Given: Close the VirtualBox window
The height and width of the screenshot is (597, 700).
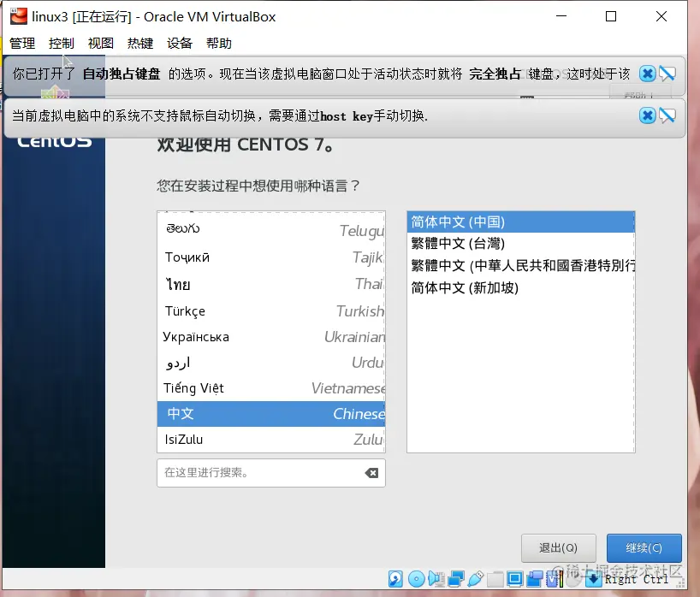Looking at the screenshot, I should pos(661,16).
